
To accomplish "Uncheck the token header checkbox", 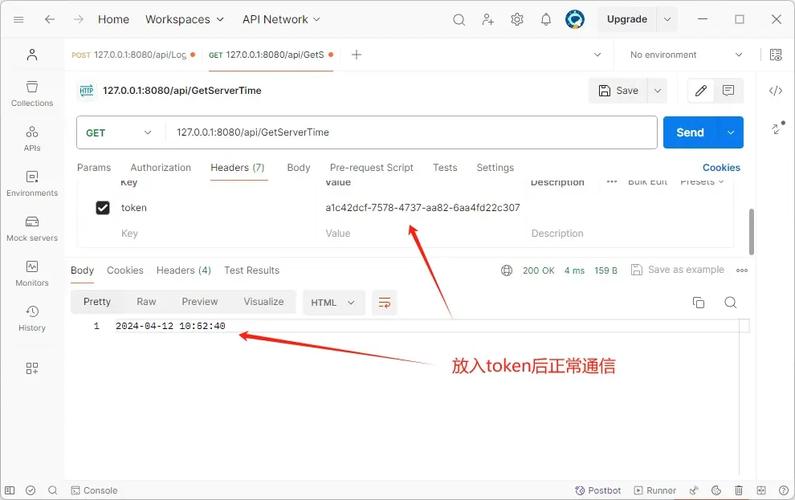I will pos(102,208).
